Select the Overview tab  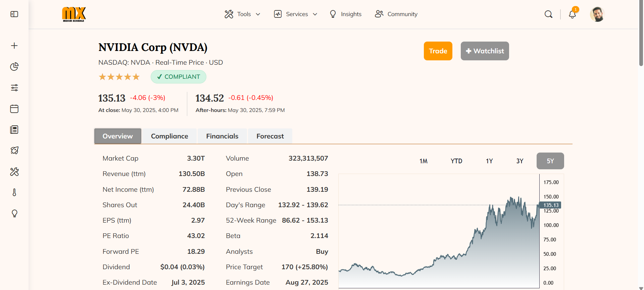click(x=118, y=136)
